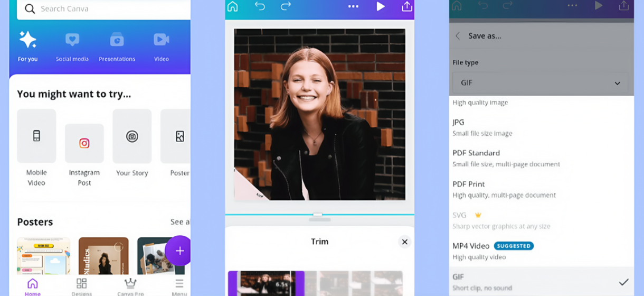The image size is (644, 296).
Task: Switch to the Home tab
Action: coord(32,287)
